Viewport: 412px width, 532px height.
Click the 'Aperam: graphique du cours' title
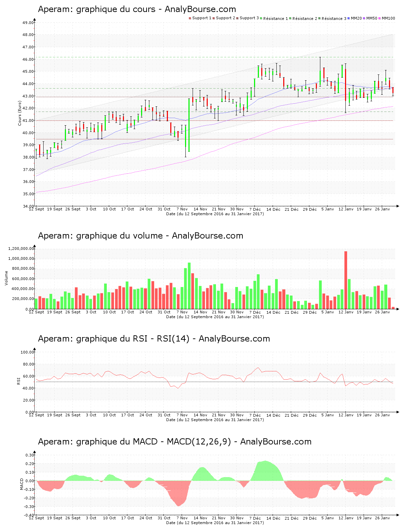pyautogui.click(x=137, y=9)
